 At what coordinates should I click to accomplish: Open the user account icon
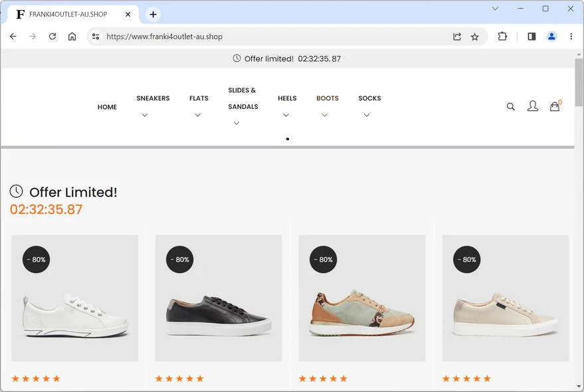(x=533, y=106)
